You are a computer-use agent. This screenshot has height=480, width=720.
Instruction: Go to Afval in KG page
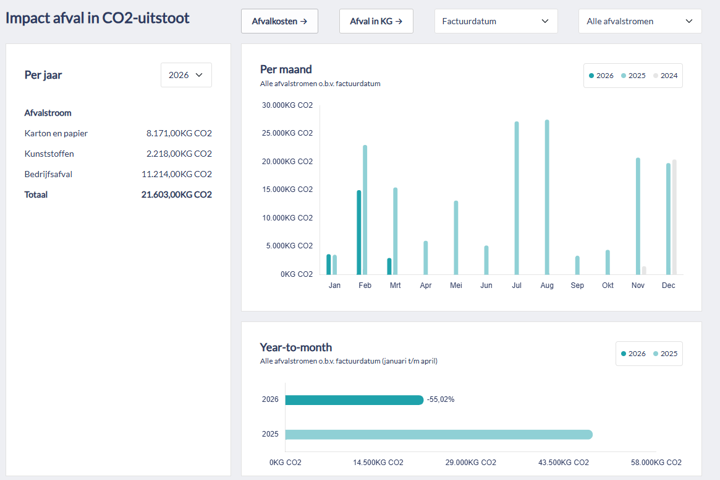[x=376, y=21]
